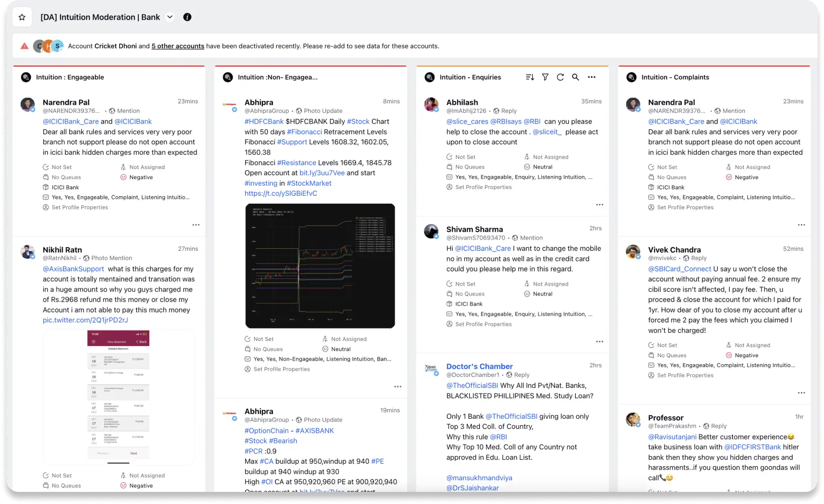Change Neutral sentiment on Shivam Sharma card

[x=538, y=294]
